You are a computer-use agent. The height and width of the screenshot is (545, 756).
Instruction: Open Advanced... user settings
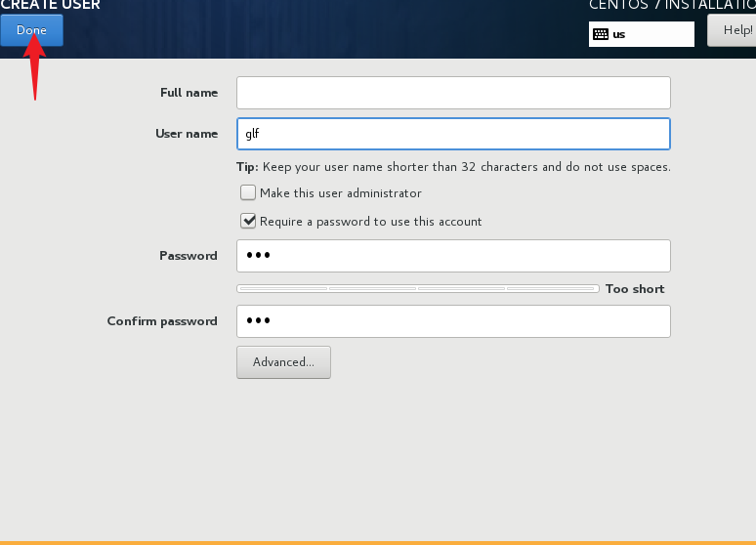tap(283, 362)
